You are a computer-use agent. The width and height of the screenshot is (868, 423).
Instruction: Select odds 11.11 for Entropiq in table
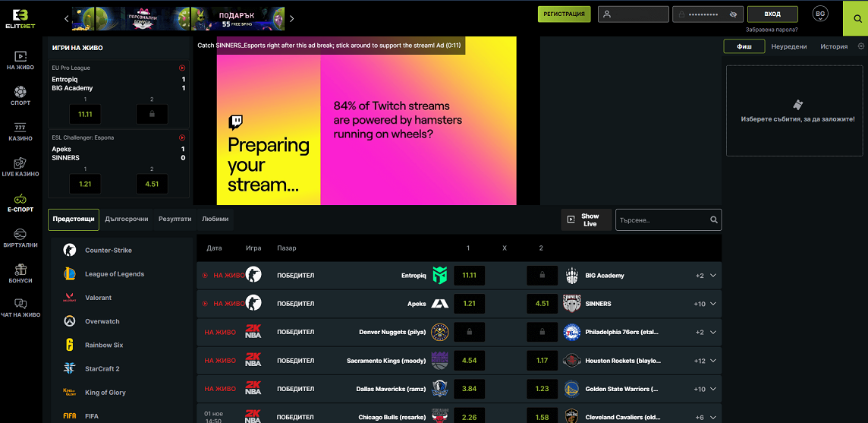pos(469,276)
